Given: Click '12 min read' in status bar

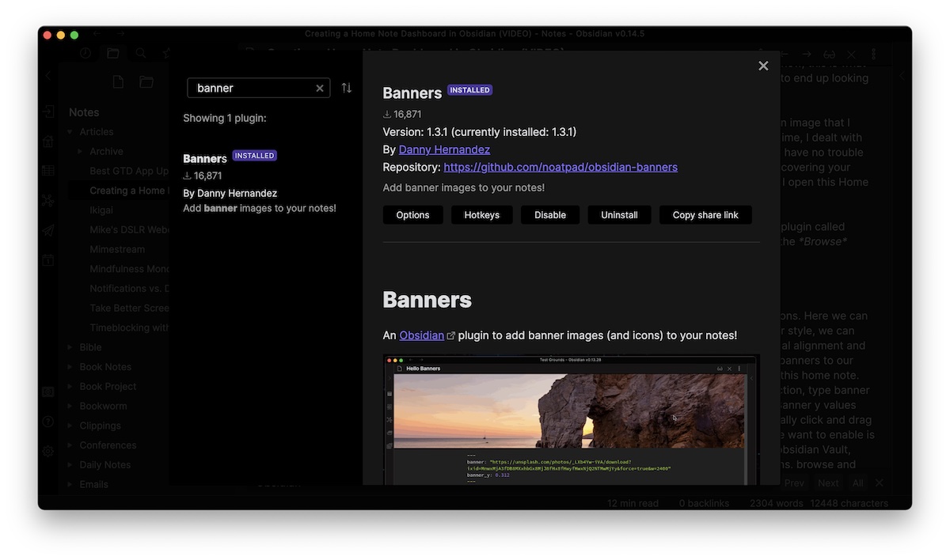Looking at the screenshot, I should point(633,503).
